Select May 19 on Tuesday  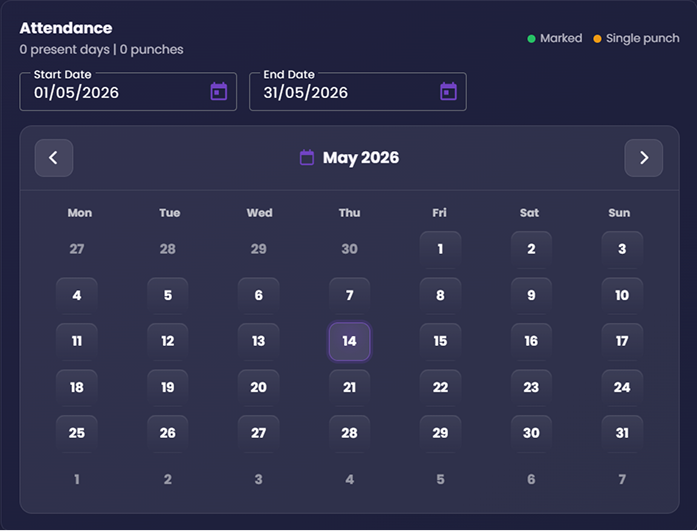pyautogui.click(x=167, y=388)
